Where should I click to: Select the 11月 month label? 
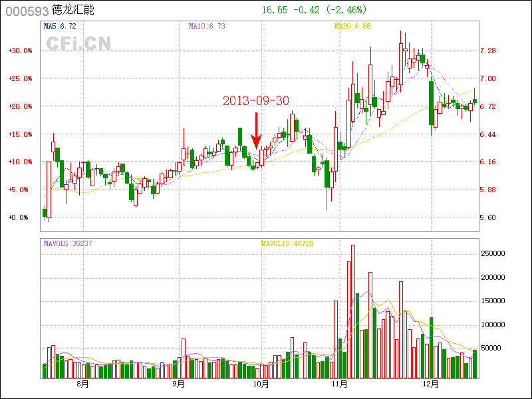(341, 384)
